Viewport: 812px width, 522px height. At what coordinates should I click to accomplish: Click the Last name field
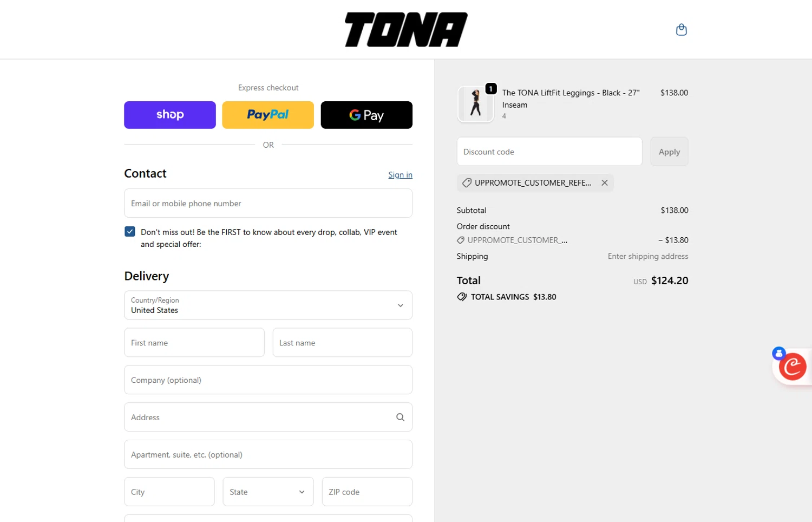[x=343, y=343]
